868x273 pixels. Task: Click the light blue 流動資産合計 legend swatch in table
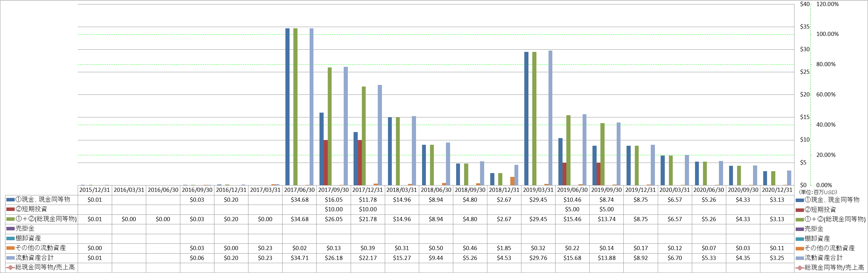click(x=11, y=258)
